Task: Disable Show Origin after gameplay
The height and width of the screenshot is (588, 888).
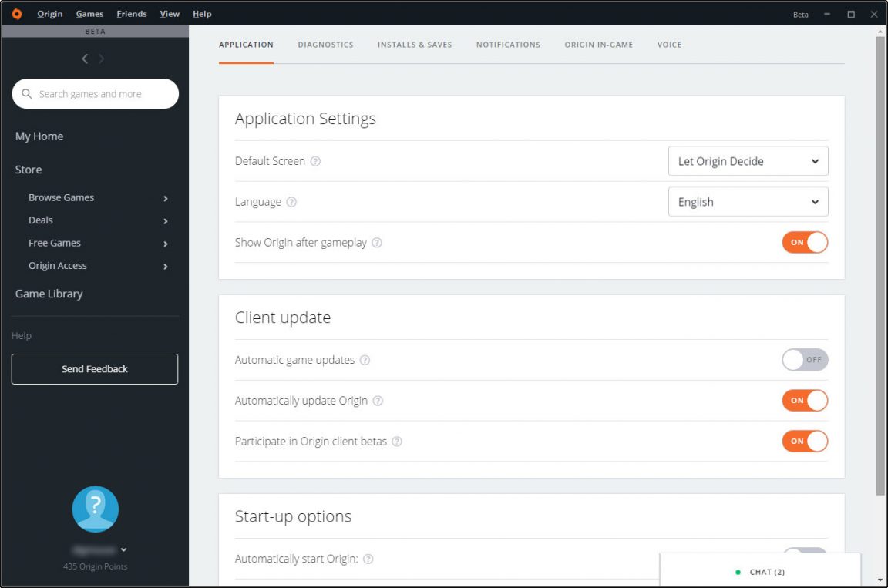Action: click(805, 242)
